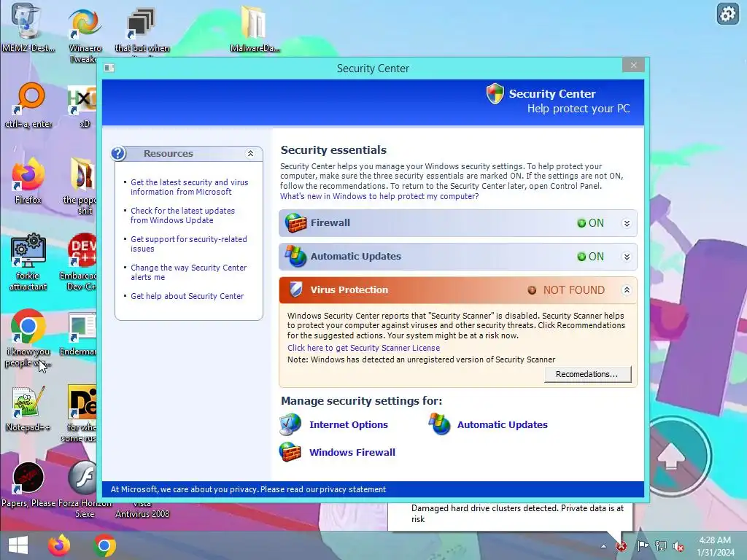Open 'Click here to get Security Scanner License'
This screenshot has width=747, height=560.
363,348
